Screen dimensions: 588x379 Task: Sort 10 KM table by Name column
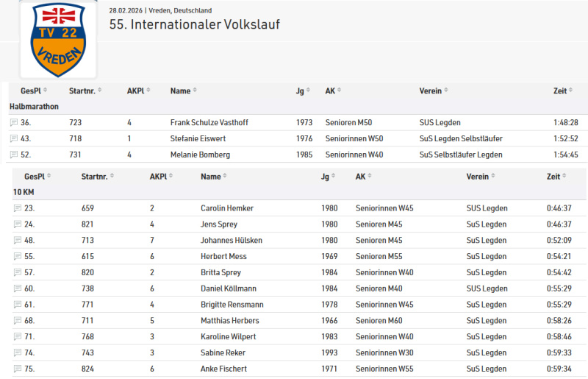click(213, 177)
